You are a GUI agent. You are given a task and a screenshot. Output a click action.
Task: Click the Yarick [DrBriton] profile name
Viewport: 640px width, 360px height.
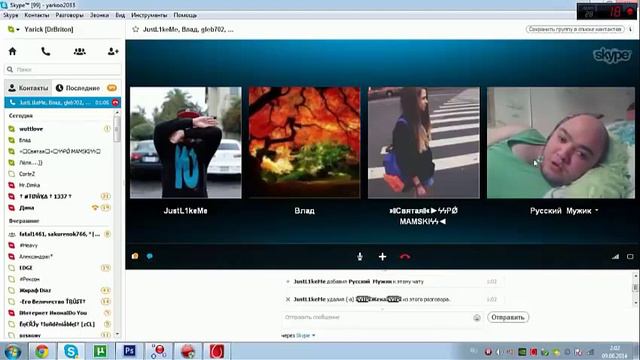49,29
